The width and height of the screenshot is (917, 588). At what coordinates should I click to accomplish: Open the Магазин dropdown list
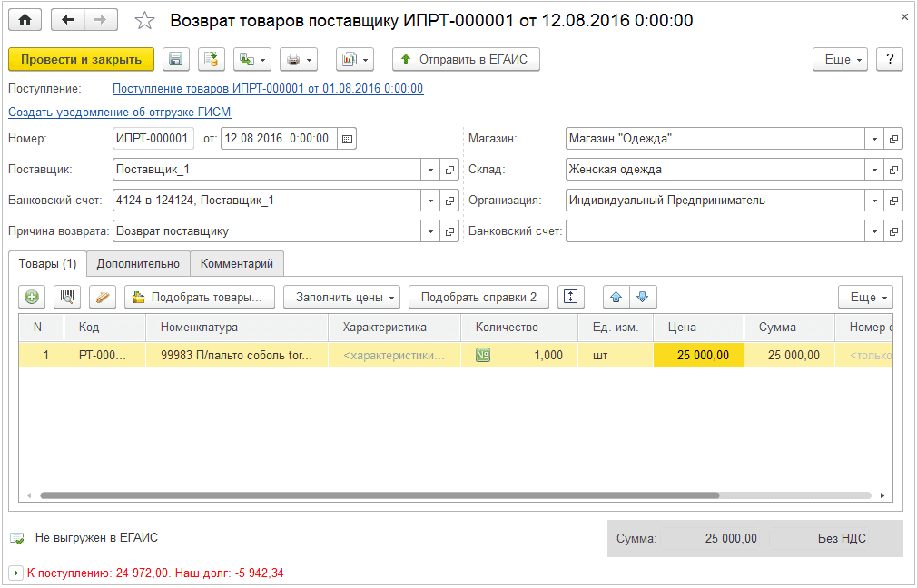pyautogui.click(x=873, y=139)
